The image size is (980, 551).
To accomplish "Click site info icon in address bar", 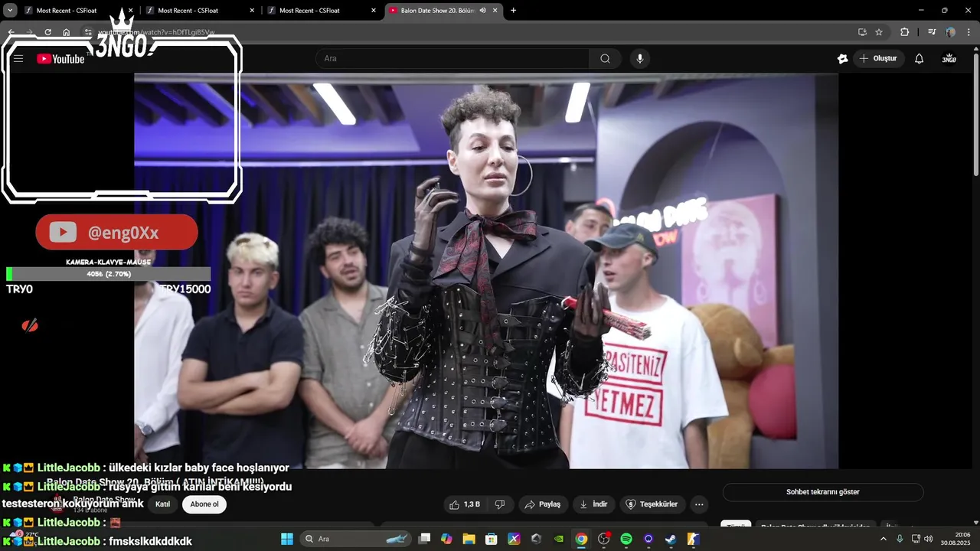I will click(x=87, y=32).
